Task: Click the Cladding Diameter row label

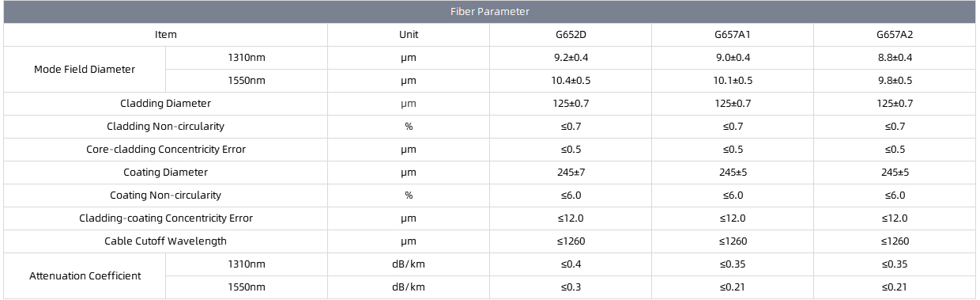Action: [x=166, y=104]
